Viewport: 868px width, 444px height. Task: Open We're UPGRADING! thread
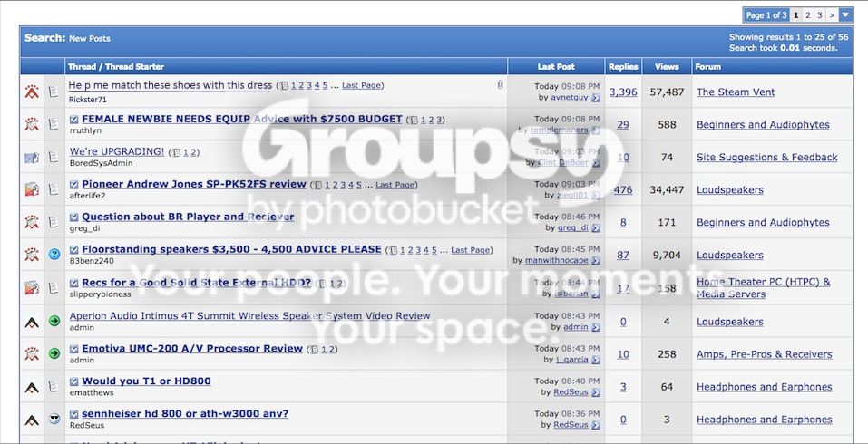click(x=117, y=151)
